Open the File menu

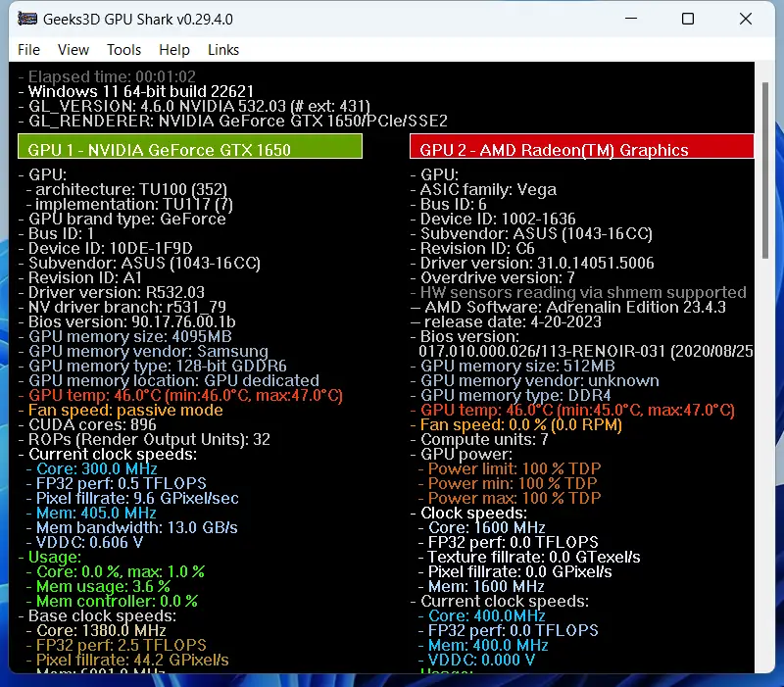coord(28,50)
